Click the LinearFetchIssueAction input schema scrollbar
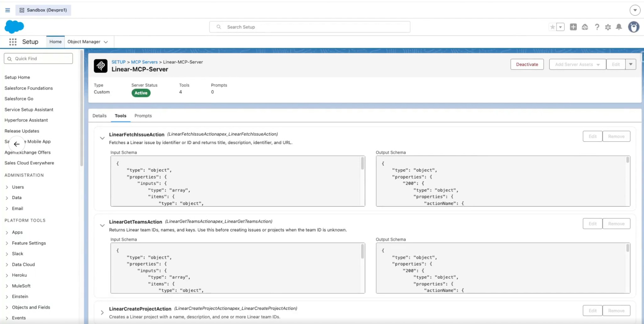644x324 pixels. click(362, 164)
